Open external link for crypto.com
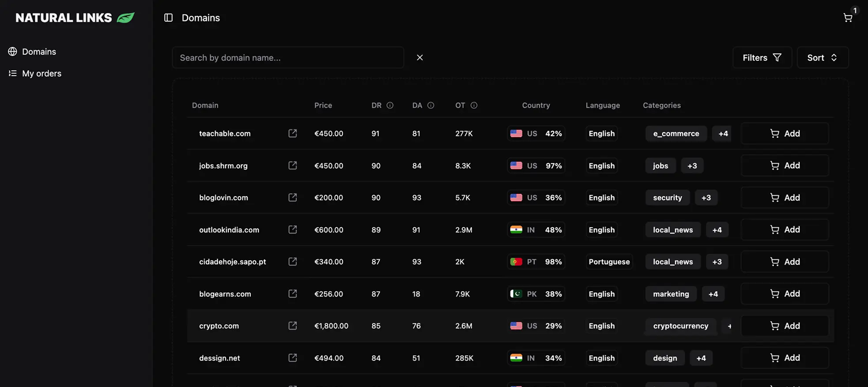The image size is (868, 387). pyautogui.click(x=292, y=326)
